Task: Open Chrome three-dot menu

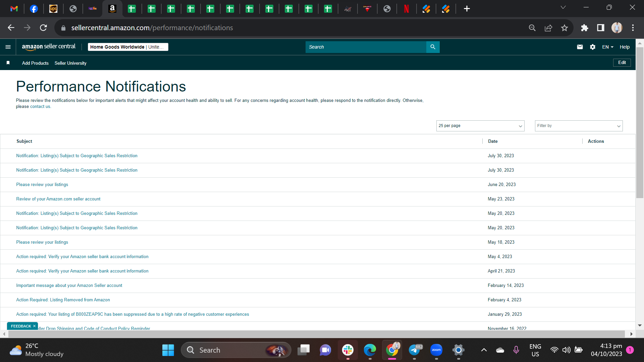Action: pyautogui.click(x=633, y=28)
